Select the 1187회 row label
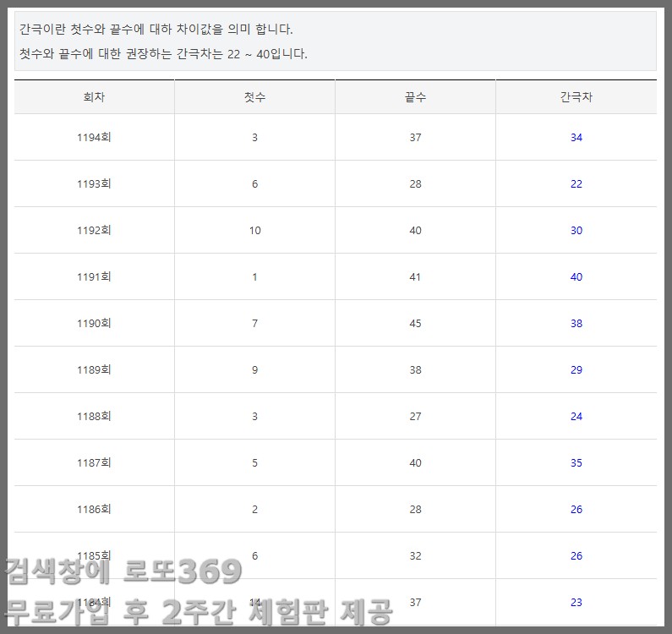Viewport: 672px width, 634px height. coord(94,463)
